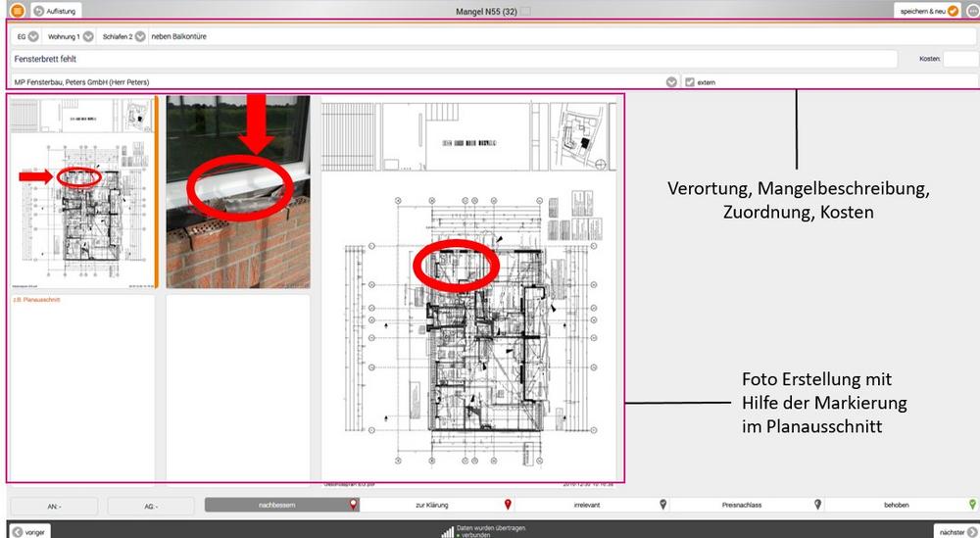The width and height of the screenshot is (980, 538).
Task: Select zur Klärung status tab
Action: pos(437,505)
